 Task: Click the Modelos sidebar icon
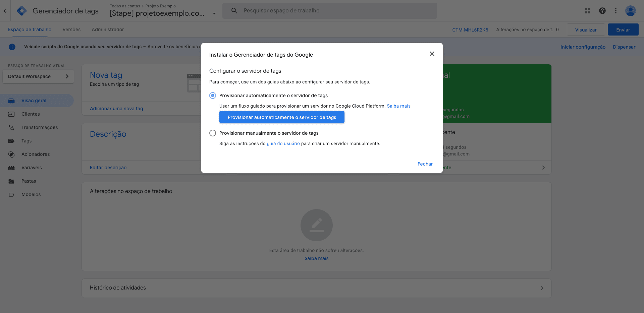coord(11,194)
